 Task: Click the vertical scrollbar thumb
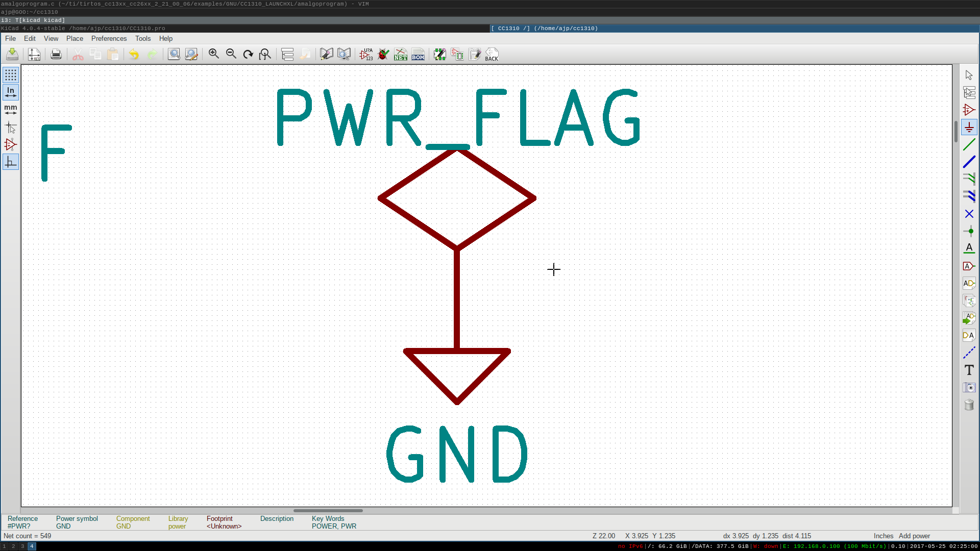[x=955, y=131]
